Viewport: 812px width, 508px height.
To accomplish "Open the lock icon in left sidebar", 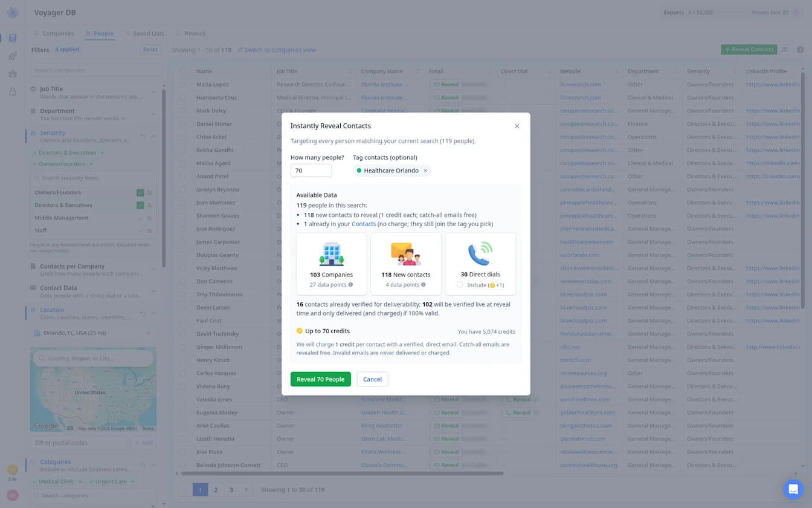I will [x=13, y=92].
